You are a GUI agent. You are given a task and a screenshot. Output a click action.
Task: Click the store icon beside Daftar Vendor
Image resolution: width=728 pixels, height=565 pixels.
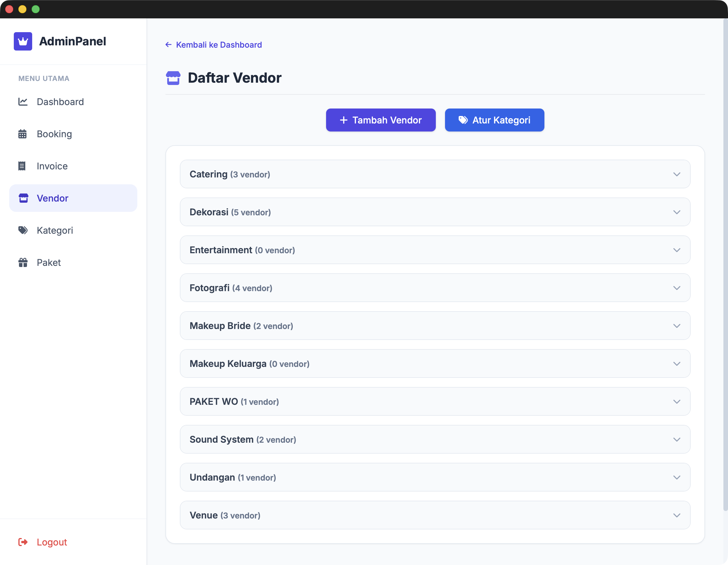[x=173, y=78]
